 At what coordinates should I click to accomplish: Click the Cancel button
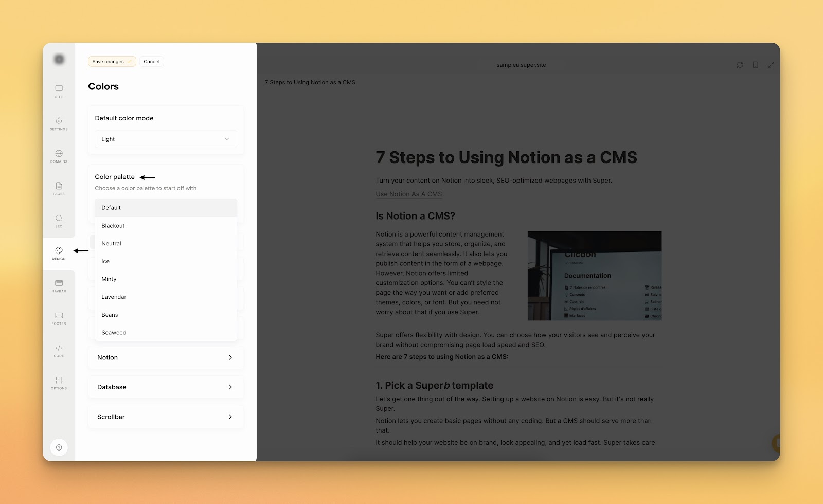pos(152,62)
